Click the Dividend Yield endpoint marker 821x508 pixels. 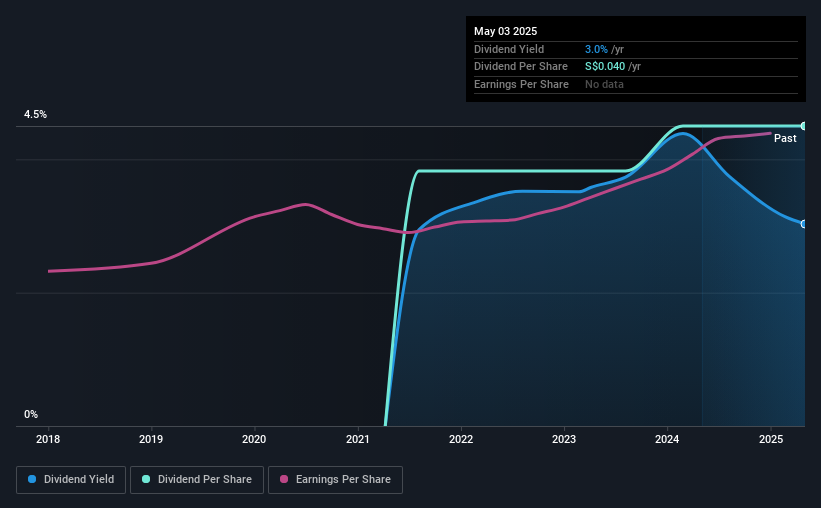tap(804, 224)
